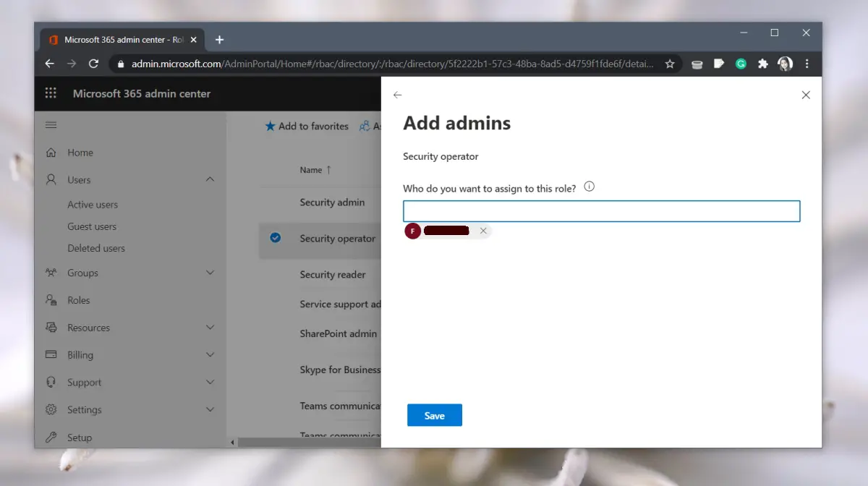Open Roles in the navigation

pyautogui.click(x=79, y=300)
